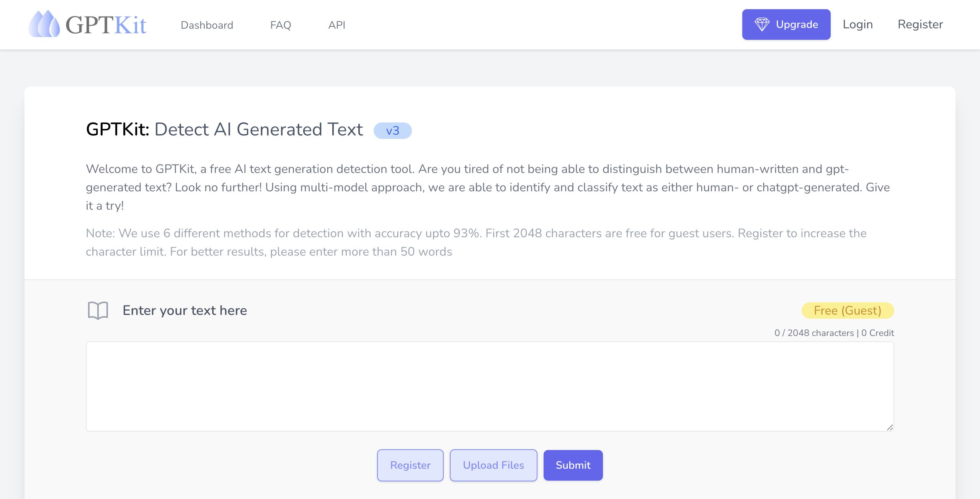This screenshot has width=980, height=499.
Task: Click the Free (Guest) badge
Action: pyautogui.click(x=848, y=310)
